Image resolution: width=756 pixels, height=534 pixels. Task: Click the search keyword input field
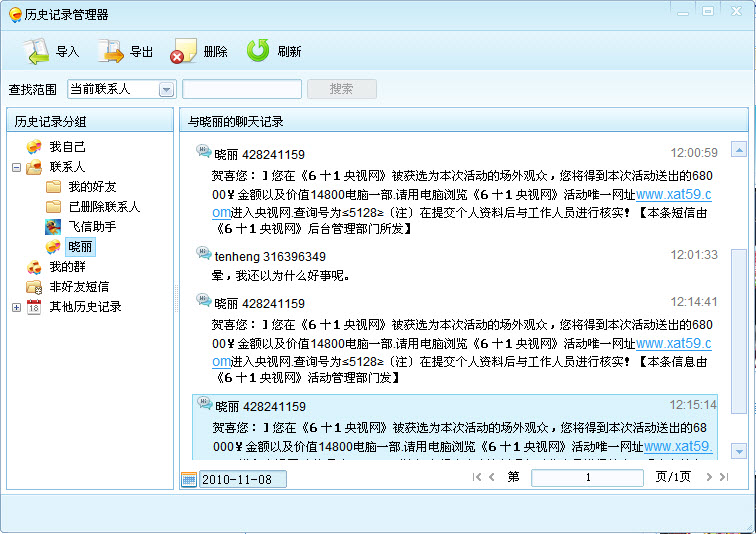[x=242, y=89]
